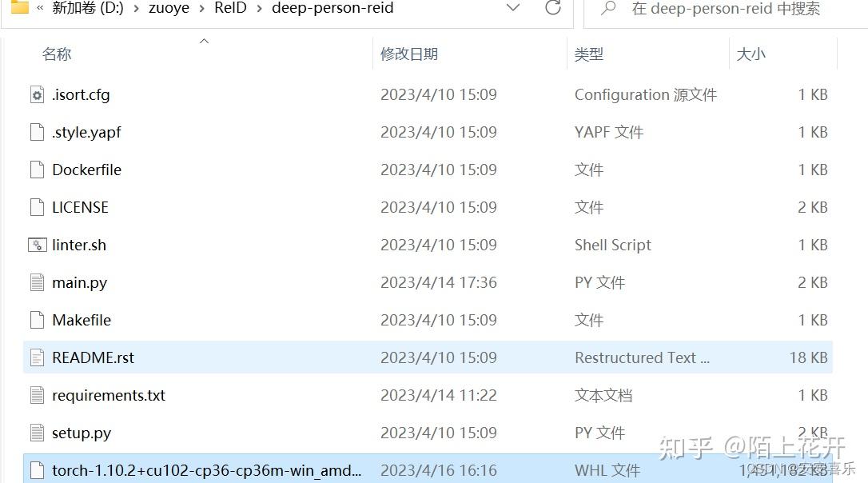The width and height of the screenshot is (868, 483).
Task: Click the README.rst file icon
Action: pyautogui.click(x=37, y=358)
